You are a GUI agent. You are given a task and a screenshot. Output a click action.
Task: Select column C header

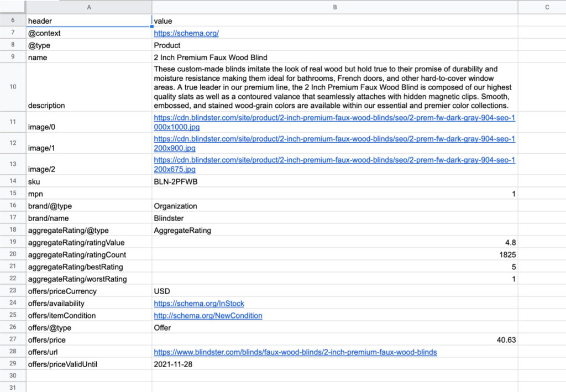coord(547,7)
